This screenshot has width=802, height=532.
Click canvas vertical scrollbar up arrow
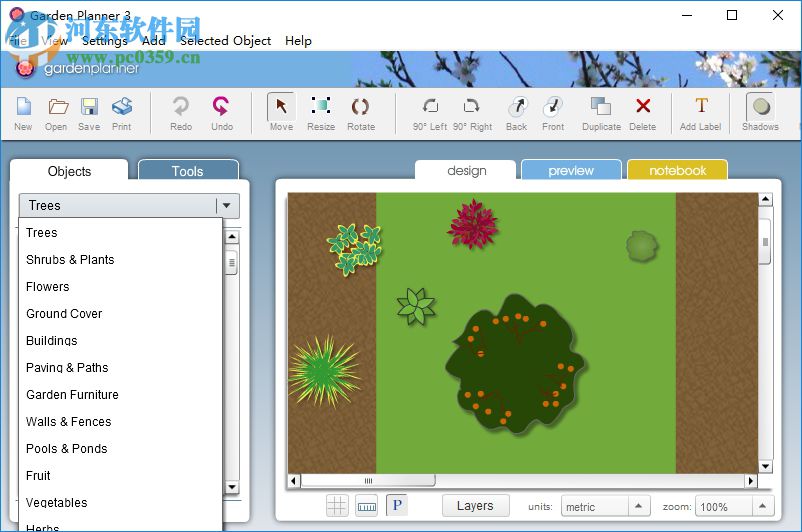click(x=765, y=199)
